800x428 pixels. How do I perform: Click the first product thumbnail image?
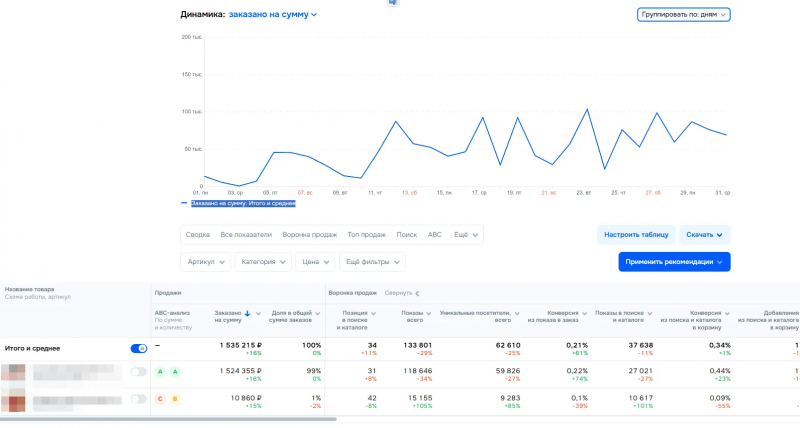[13, 372]
